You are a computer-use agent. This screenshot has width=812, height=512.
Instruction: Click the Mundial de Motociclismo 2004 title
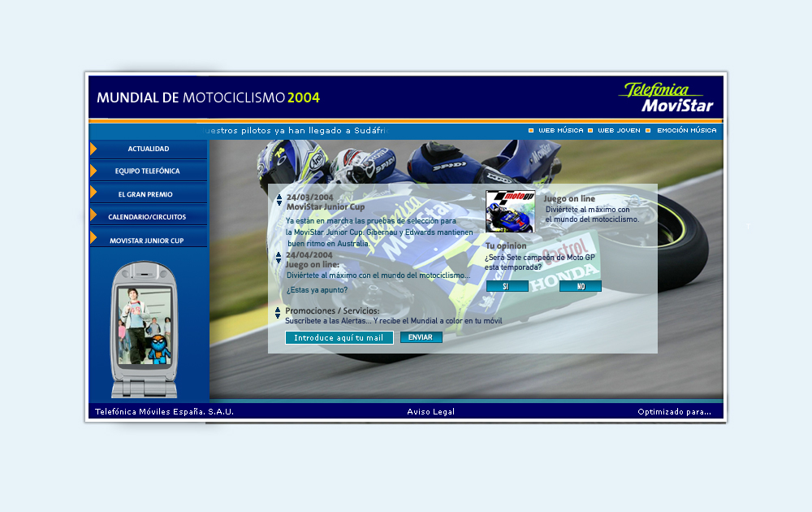[208, 98]
